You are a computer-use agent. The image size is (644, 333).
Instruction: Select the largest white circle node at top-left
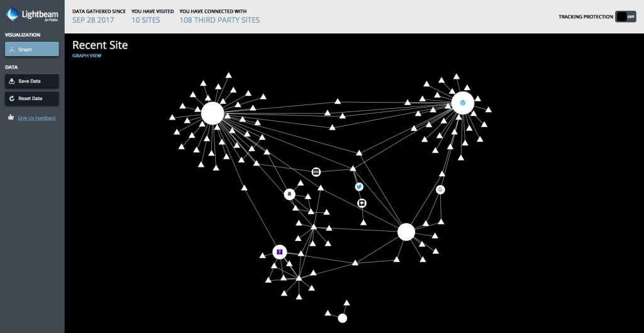tap(213, 113)
